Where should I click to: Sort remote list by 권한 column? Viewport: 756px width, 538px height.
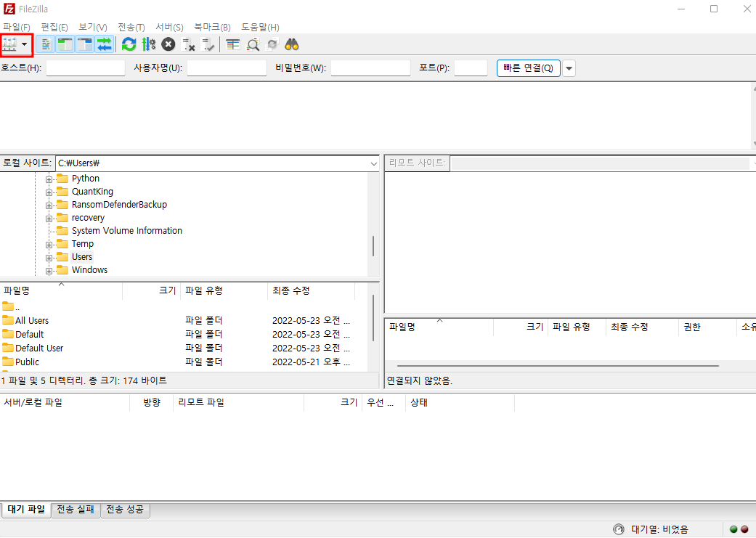(x=707, y=327)
